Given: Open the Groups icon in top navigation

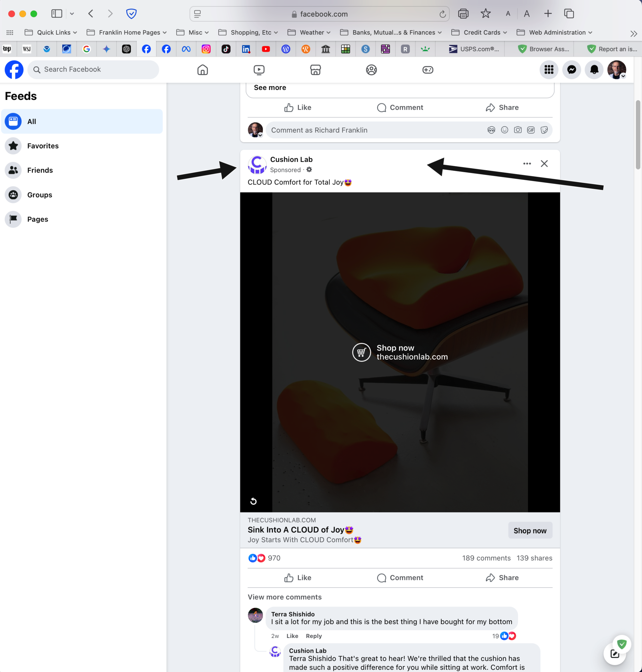Looking at the screenshot, I should (371, 69).
